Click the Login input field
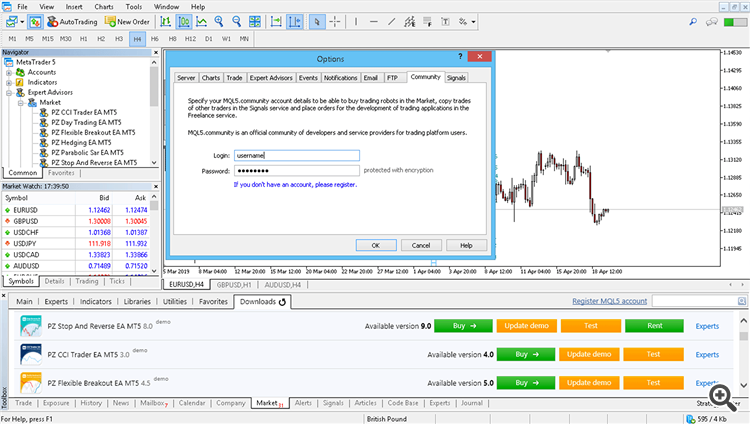Viewport: 750px width, 424px height. (297, 156)
